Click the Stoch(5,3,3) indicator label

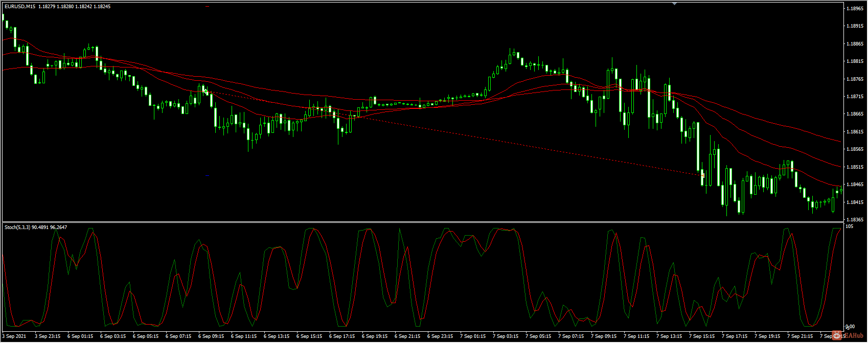[17, 227]
